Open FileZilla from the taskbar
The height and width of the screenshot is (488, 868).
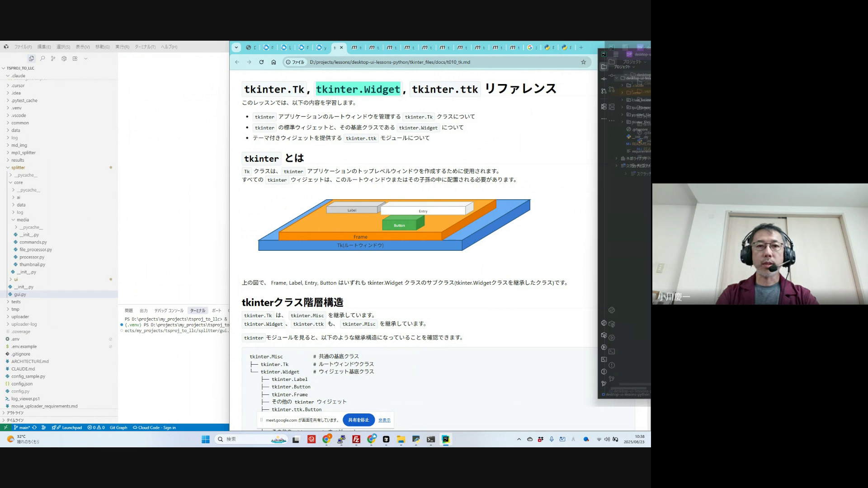(x=356, y=439)
